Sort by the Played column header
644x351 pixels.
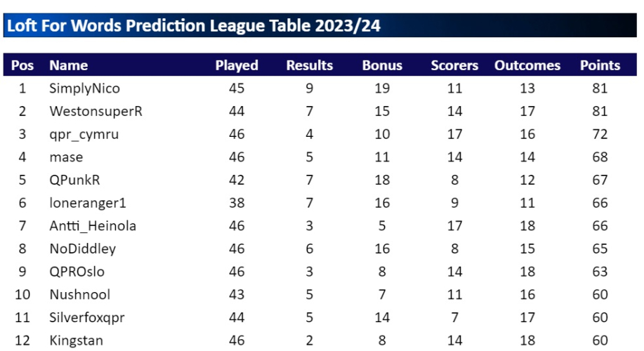237,65
